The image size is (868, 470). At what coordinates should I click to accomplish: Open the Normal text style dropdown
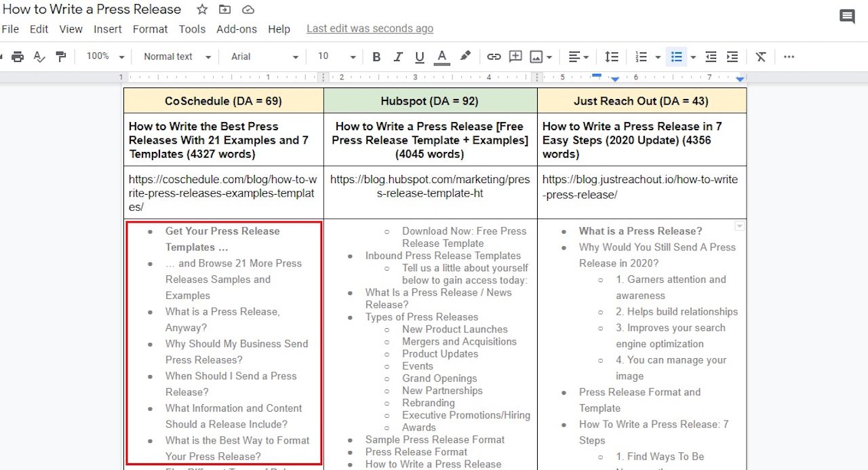click(178, 57)
